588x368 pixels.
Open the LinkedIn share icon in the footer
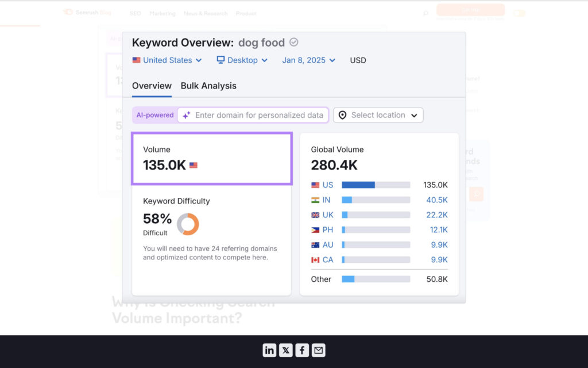(269, 350)
